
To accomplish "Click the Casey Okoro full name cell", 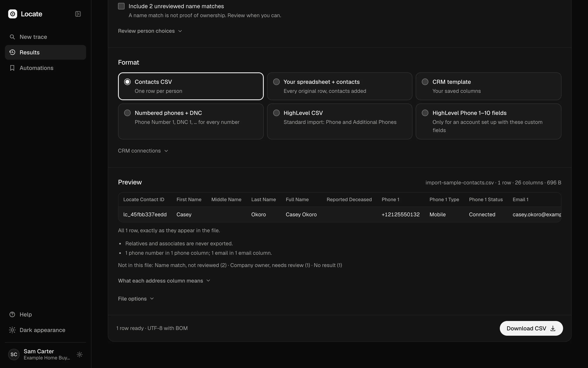I will click(301, 214).
